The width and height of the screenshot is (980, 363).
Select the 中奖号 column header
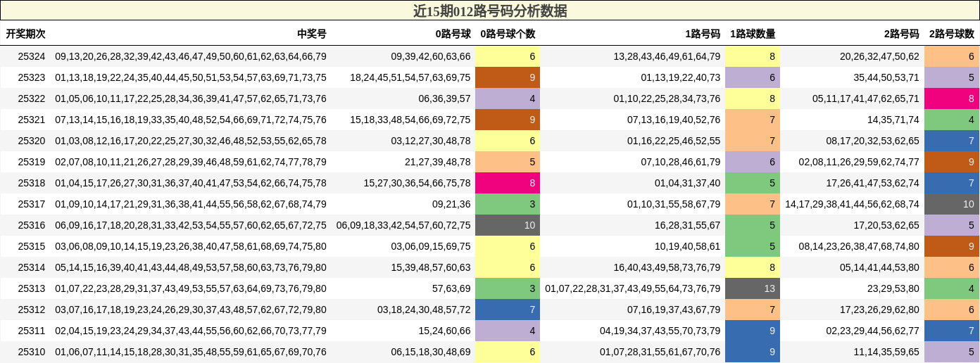click(x=312, y=34)
